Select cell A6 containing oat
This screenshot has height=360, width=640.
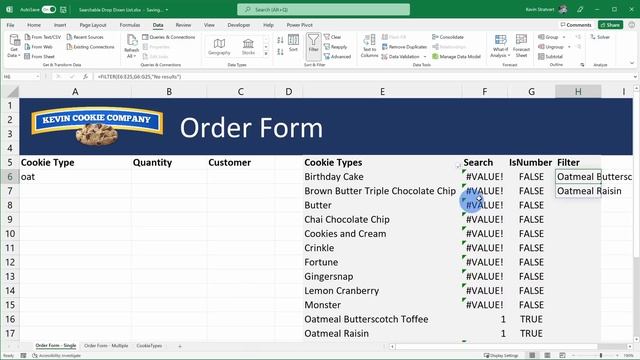coord(75,177)
